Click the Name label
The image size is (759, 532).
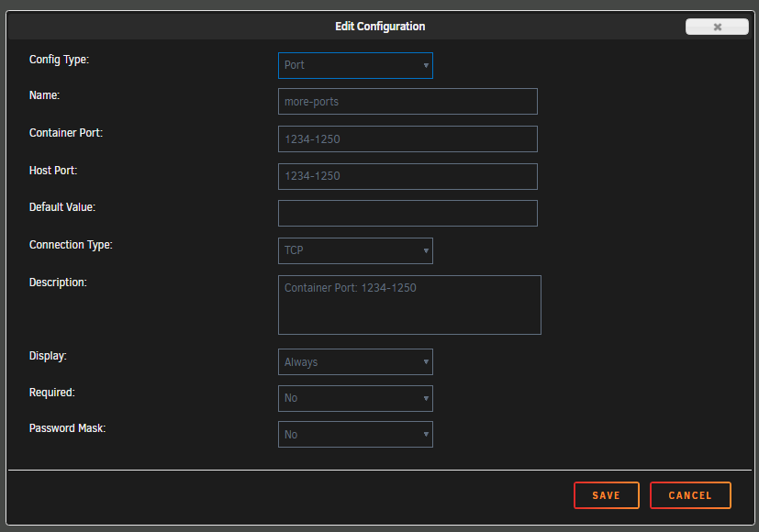pos(45,95)
